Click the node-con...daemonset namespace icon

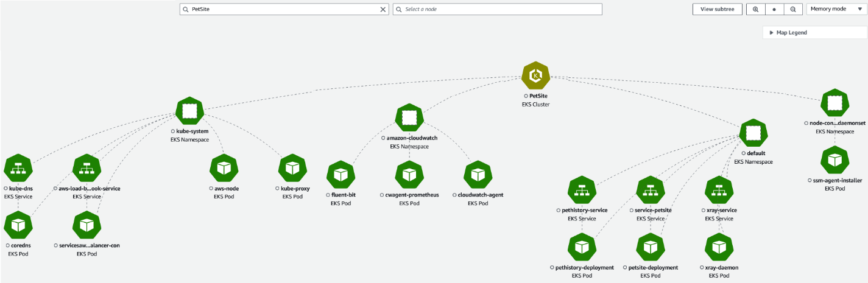click(834, 102)
